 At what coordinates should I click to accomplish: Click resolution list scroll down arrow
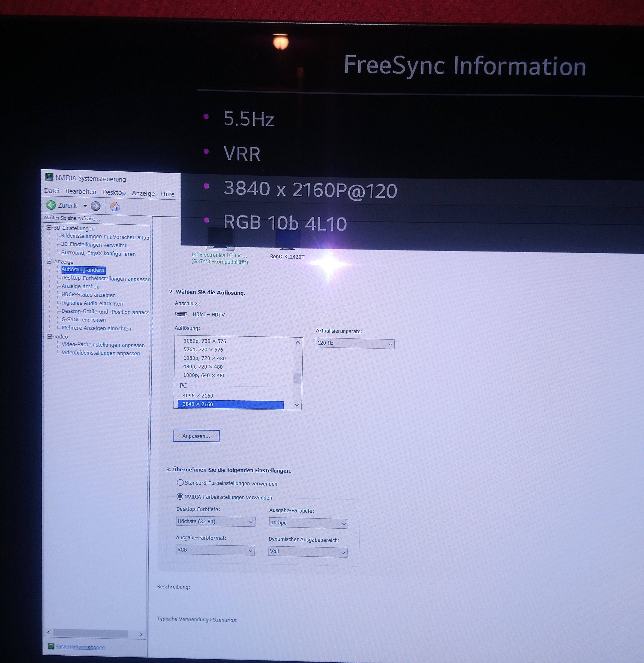pos(297,405)
